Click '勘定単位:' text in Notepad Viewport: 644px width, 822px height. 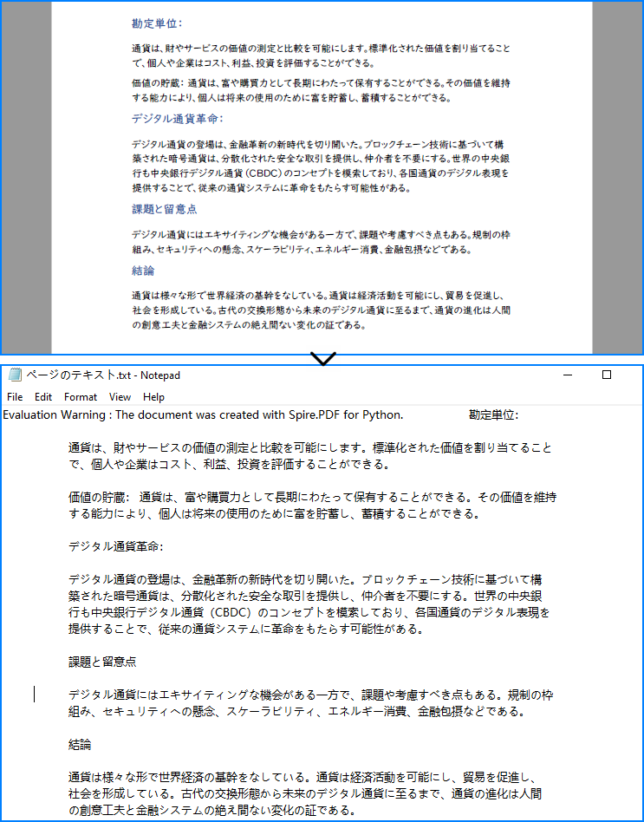point(493,414)
